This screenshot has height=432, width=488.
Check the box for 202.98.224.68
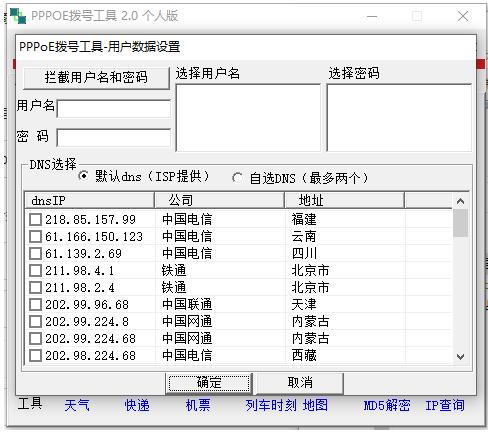pyautogui.click(x=35, y=356)
